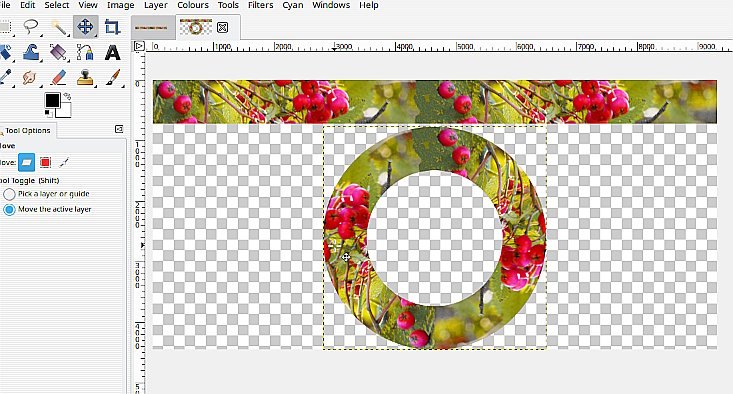Switch to the Tool Options tab
The image size is (733, 394).
28,130
